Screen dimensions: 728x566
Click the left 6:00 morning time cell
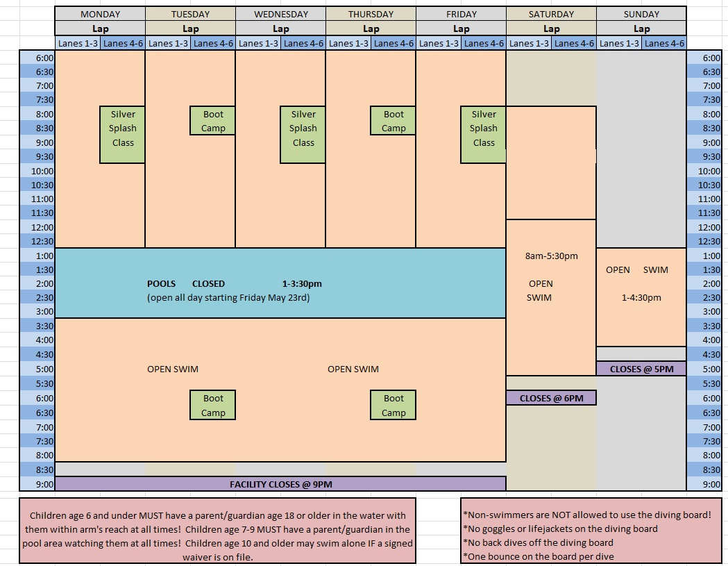(x=37, y=58)
